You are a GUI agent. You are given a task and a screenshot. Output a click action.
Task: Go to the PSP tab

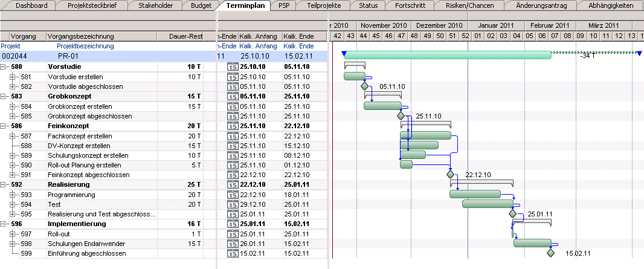coord(283,5)
